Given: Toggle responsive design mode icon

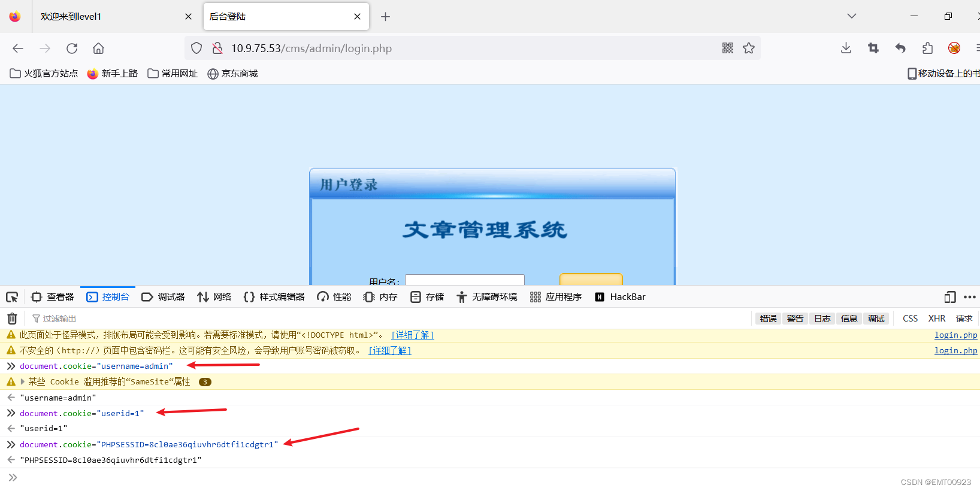Looking at the screenshot, I should point(950,297).
